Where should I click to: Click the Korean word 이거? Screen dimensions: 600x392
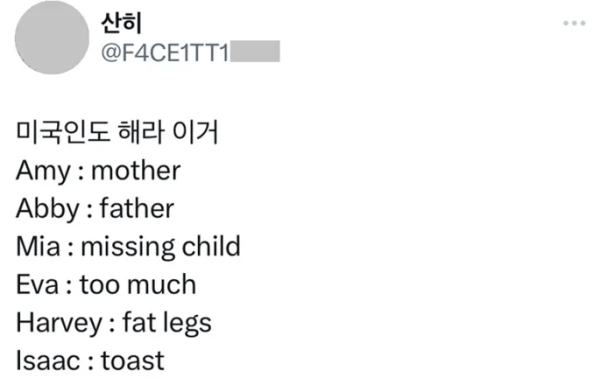coord(195,132)
